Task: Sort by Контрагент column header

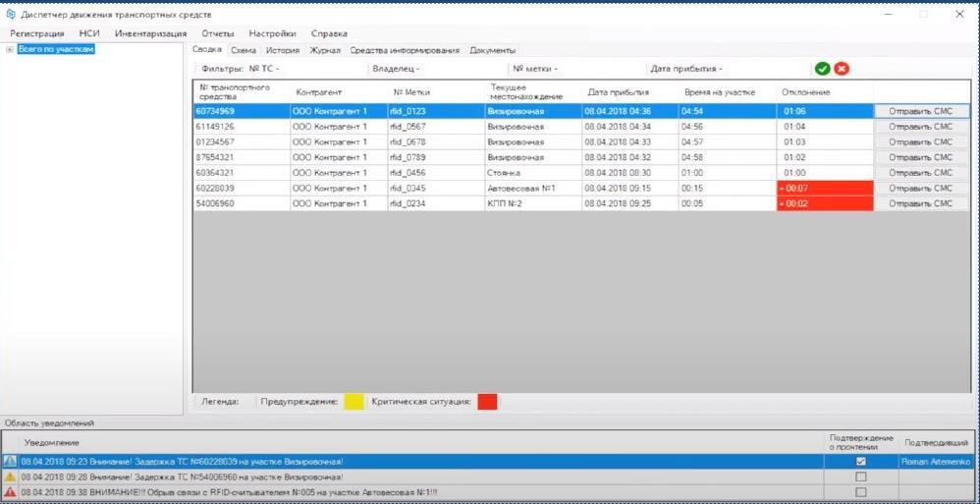Action: click(x=339, y=92)
